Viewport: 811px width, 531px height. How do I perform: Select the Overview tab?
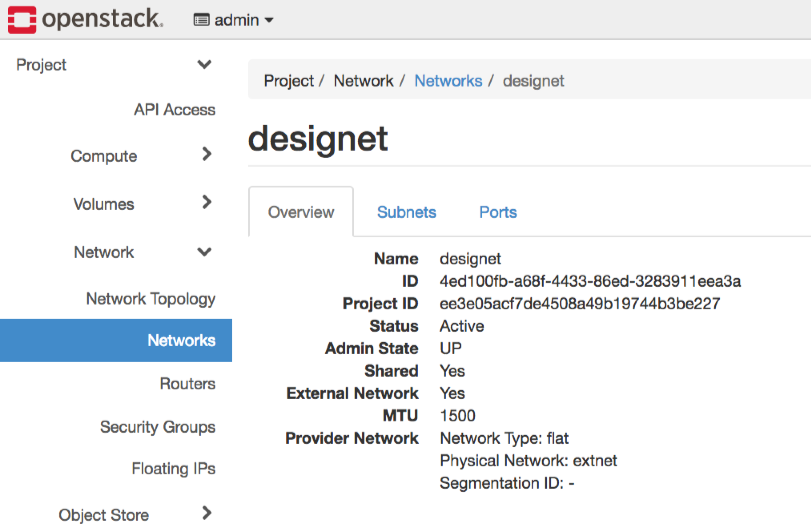(301, 212)
